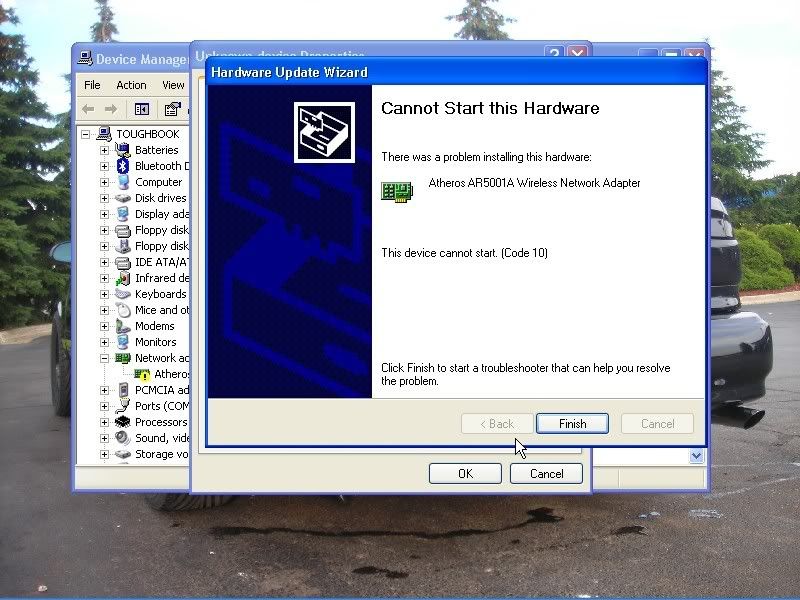Select the Display adapters category icon

click(x=122, y=214)
